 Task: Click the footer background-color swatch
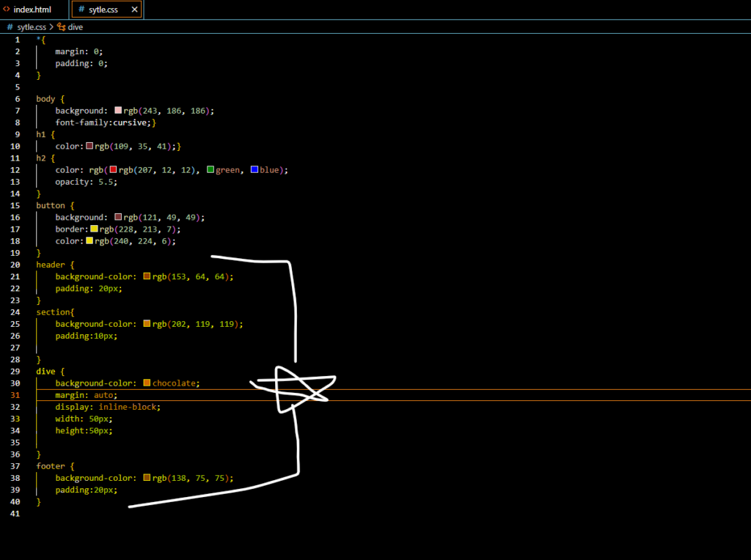[x=147, y=478]
